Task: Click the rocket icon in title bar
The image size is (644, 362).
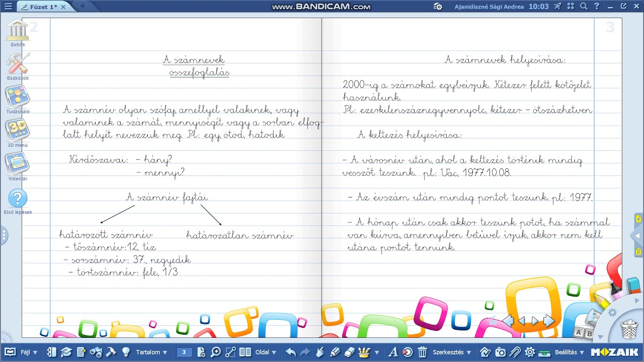Action: click(x=558, y=7)
